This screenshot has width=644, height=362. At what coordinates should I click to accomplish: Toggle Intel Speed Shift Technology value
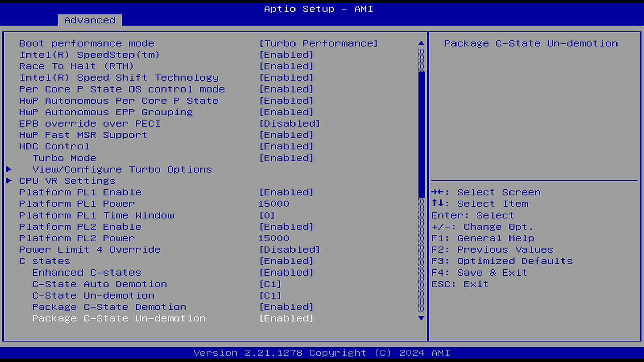(286, 78)
